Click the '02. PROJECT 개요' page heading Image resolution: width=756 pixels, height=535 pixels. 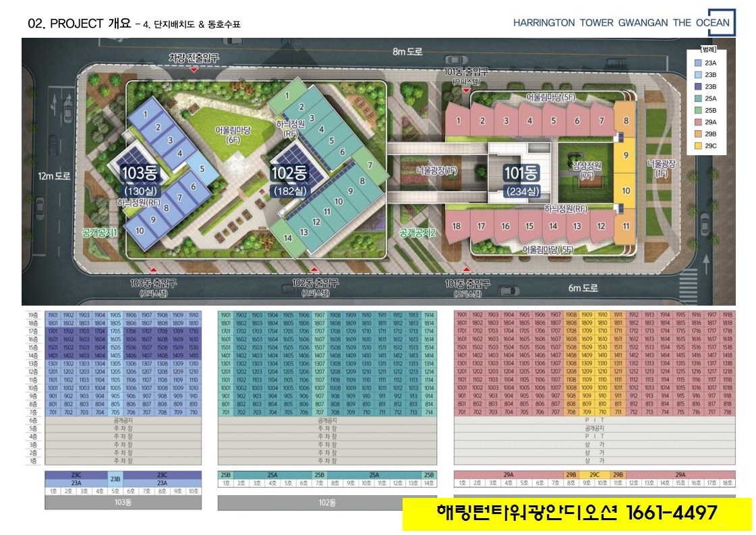[79, 23]
